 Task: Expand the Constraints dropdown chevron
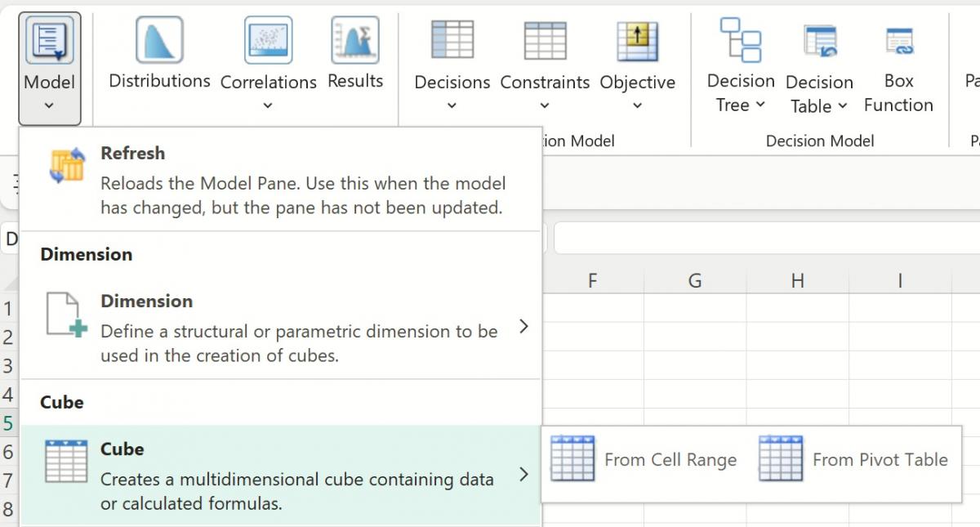tap(545, 105)
